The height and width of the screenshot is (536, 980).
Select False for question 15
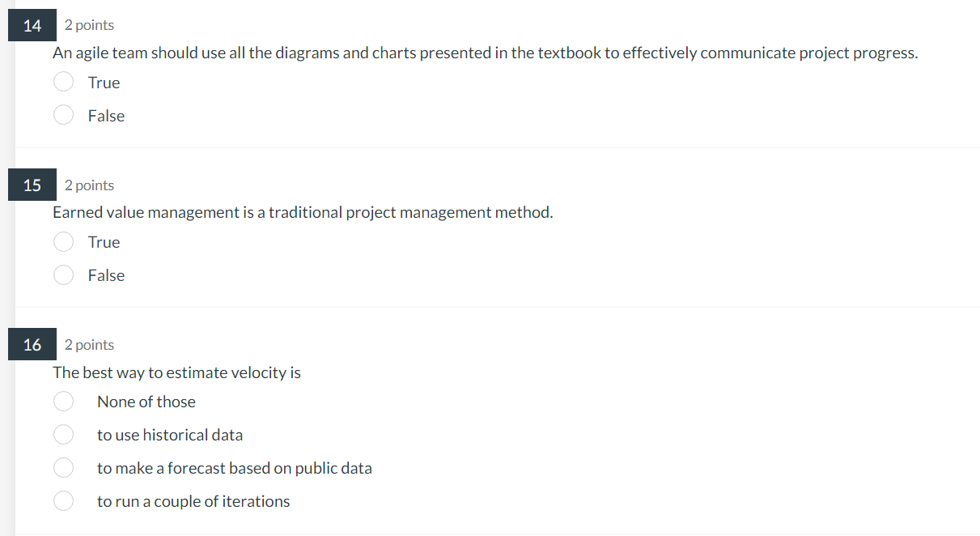(63, 274)
